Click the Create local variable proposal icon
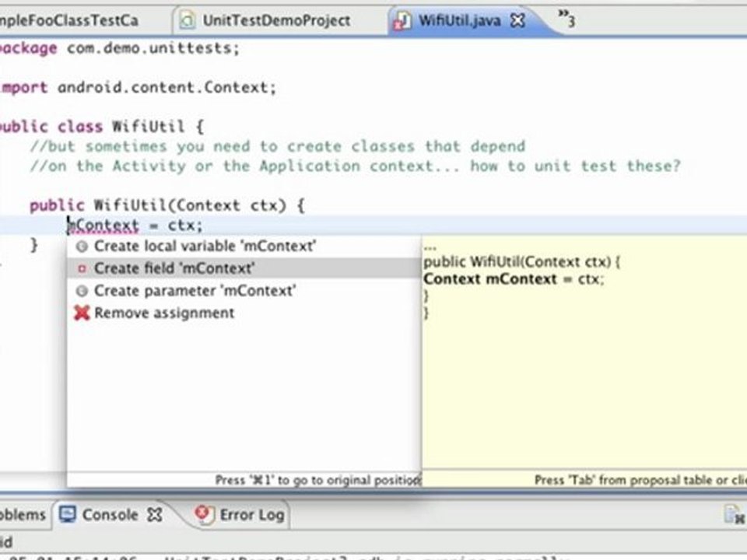The height and width of the screenshot is (560, 747). pyautogui.click(x=82, y=247)
